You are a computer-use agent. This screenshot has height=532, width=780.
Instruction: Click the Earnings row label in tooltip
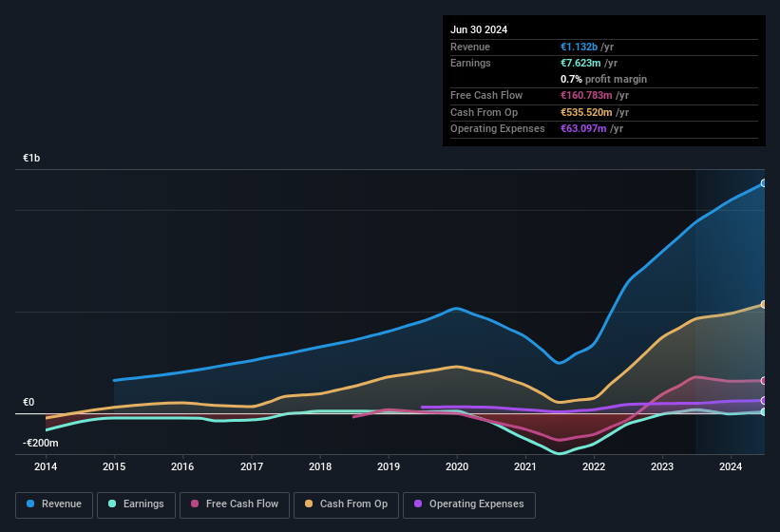click(470, 63)
